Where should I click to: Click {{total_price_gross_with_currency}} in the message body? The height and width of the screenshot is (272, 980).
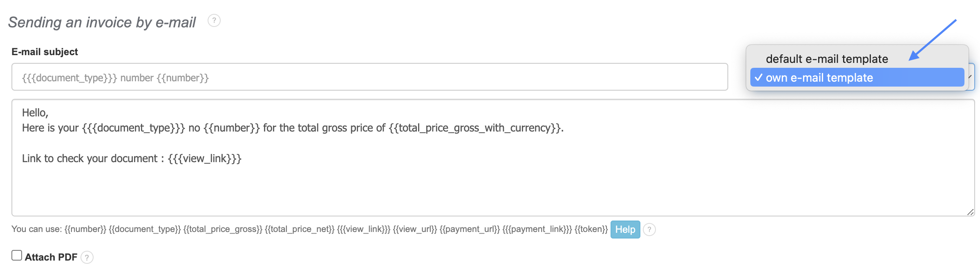click(x=475, y=128)
